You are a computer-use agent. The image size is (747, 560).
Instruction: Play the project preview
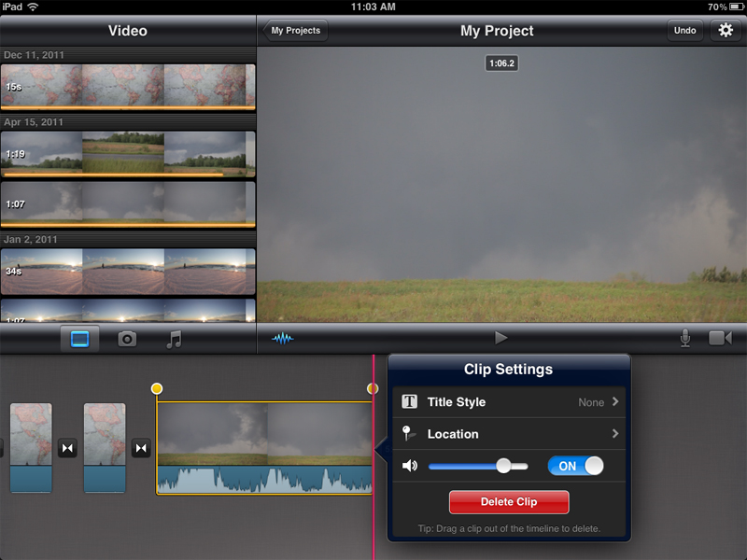coord(500,338)
